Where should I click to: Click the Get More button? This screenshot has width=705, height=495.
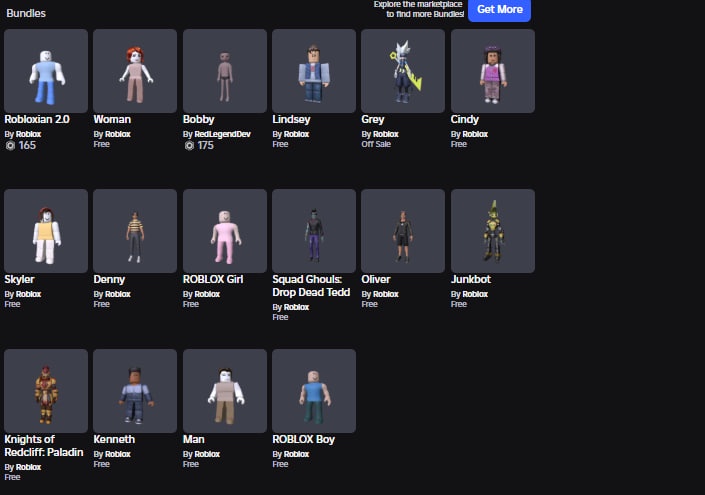[499, 9]
